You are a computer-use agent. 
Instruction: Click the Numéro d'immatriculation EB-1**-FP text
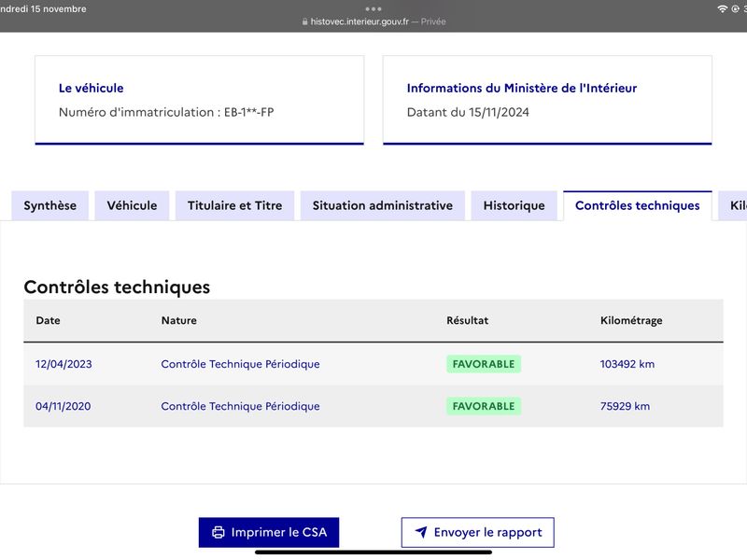(x=166, y=112)
